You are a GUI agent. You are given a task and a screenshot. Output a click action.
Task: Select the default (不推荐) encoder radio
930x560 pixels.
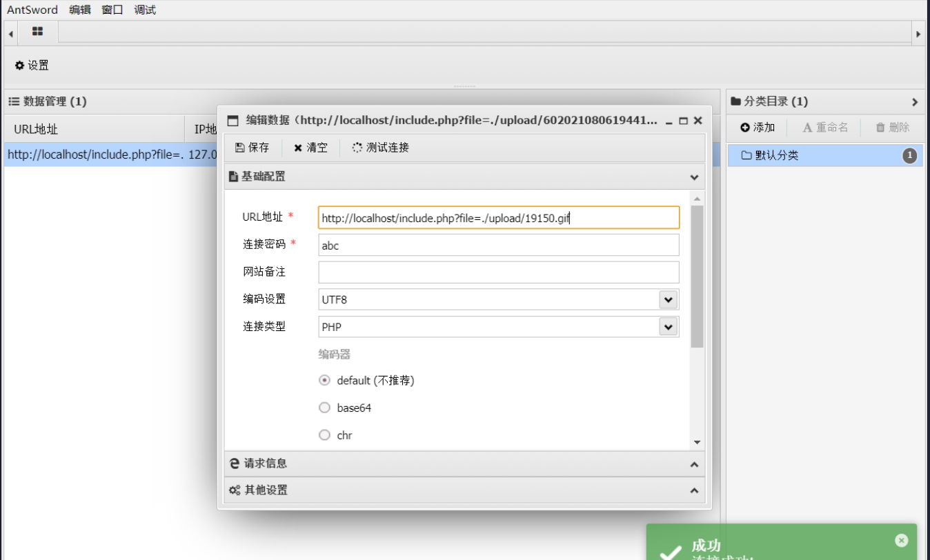click(324, 381)
